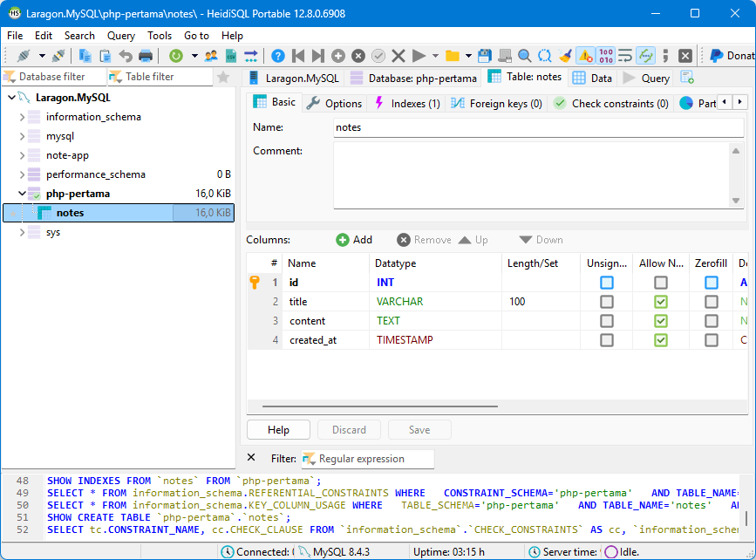Uncheck Allow NULL for title column
Screen dimensions: 756x560
click(661, 302)
